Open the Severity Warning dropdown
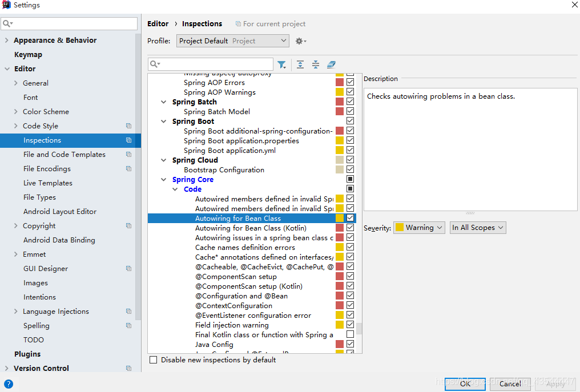The image size is (580, 392). click(x=419, y=228)
